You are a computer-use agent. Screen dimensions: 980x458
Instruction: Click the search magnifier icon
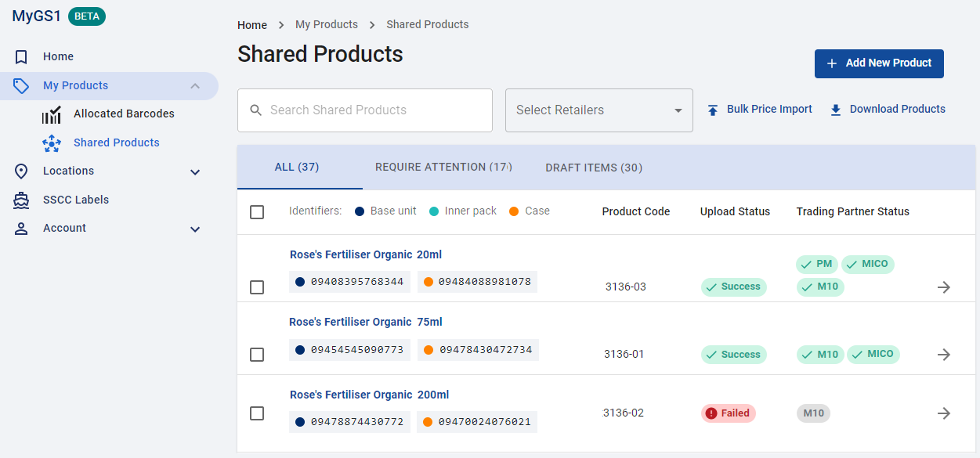(x=255, y=110)
